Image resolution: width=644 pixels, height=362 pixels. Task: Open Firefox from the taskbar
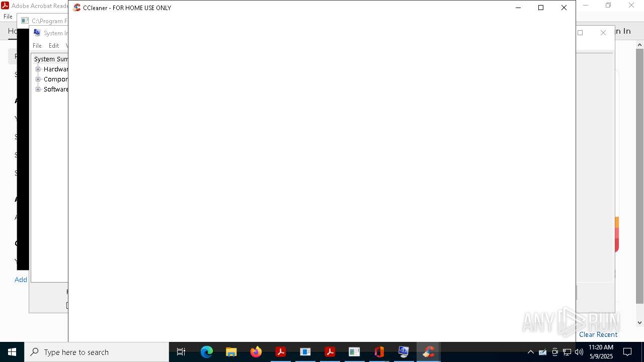[x=256, y=352]
